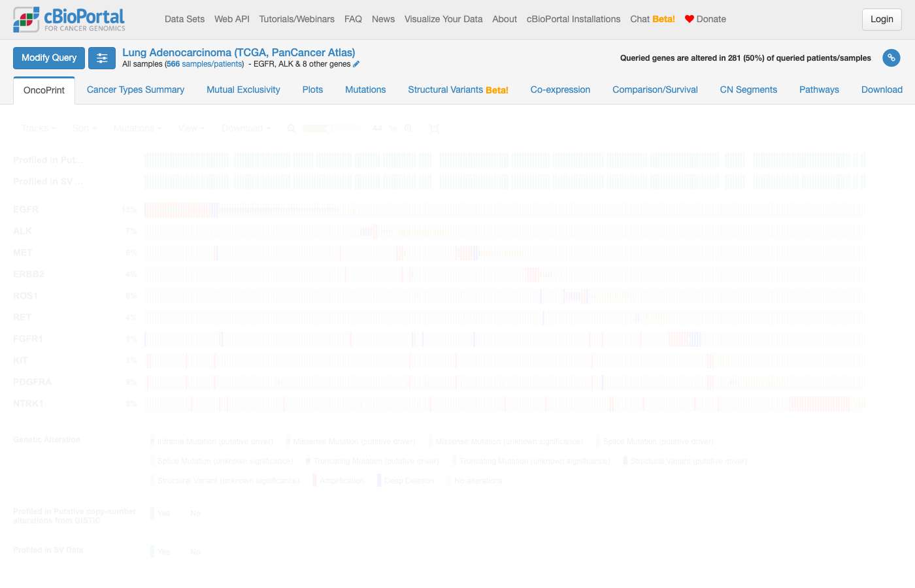Image resolution: width=915 pixels, height=588 pixels.
Task: Open Tutorials/Webinars link
Action: point(297,19)
